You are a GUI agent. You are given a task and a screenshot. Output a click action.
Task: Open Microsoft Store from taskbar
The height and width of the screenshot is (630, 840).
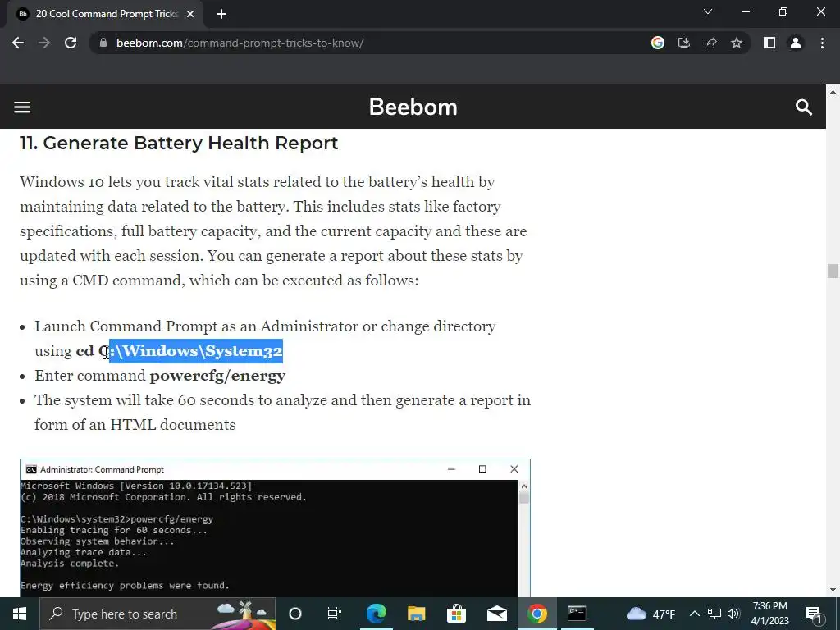click(456, 614)
